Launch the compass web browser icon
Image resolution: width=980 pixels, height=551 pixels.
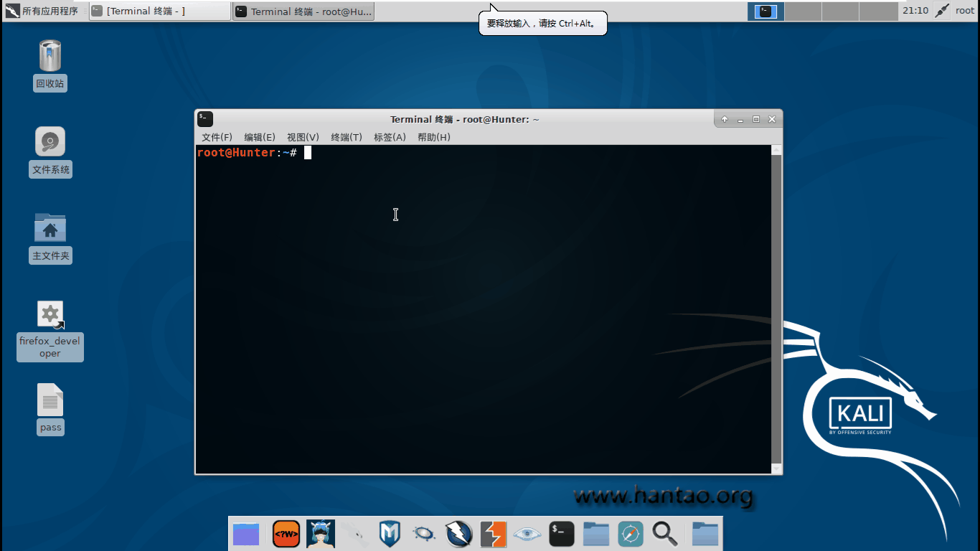point(631,534)
